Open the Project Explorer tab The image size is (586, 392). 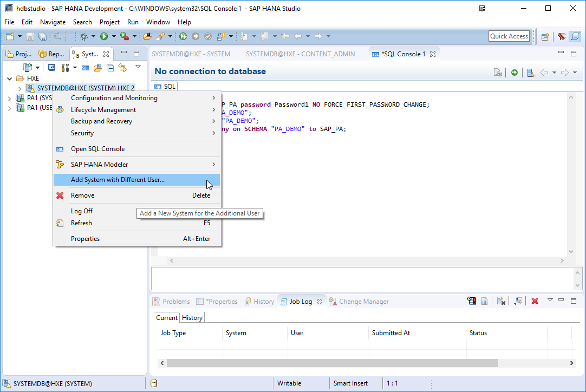[19, 54]
